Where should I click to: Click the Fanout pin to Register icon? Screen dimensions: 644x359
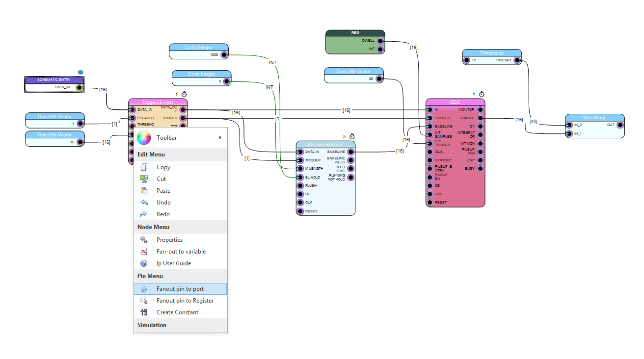click(x=144, y=301)
